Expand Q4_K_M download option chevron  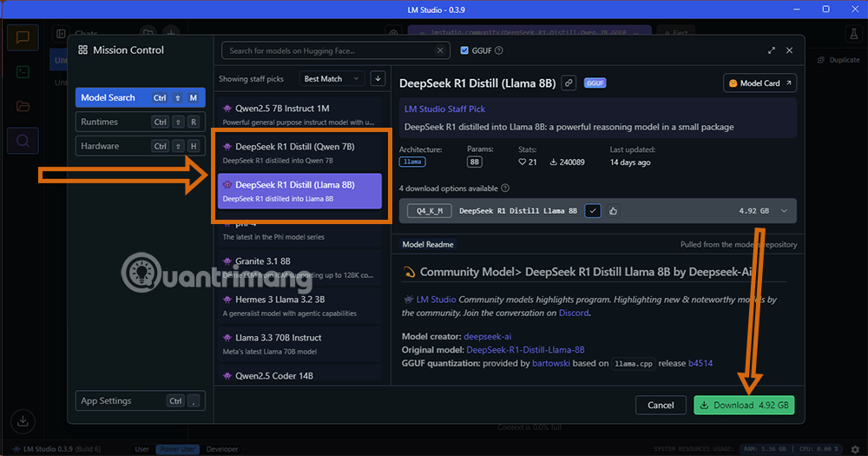point(784,210)
